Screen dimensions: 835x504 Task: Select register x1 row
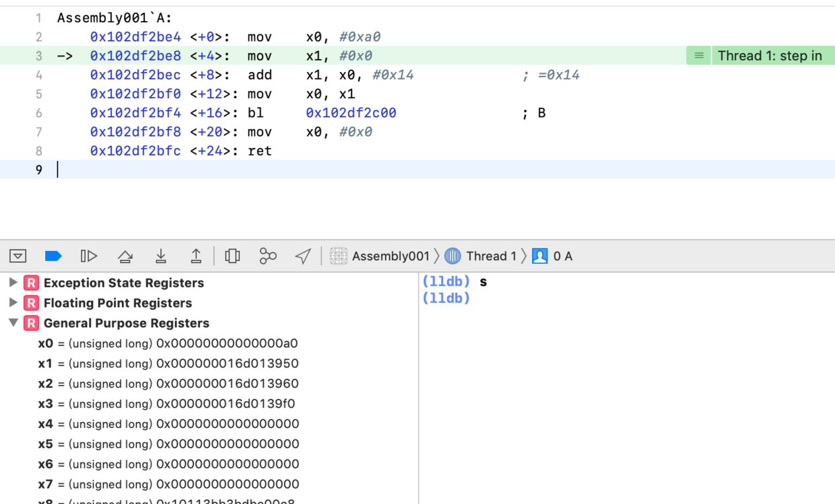click(209, 363)
